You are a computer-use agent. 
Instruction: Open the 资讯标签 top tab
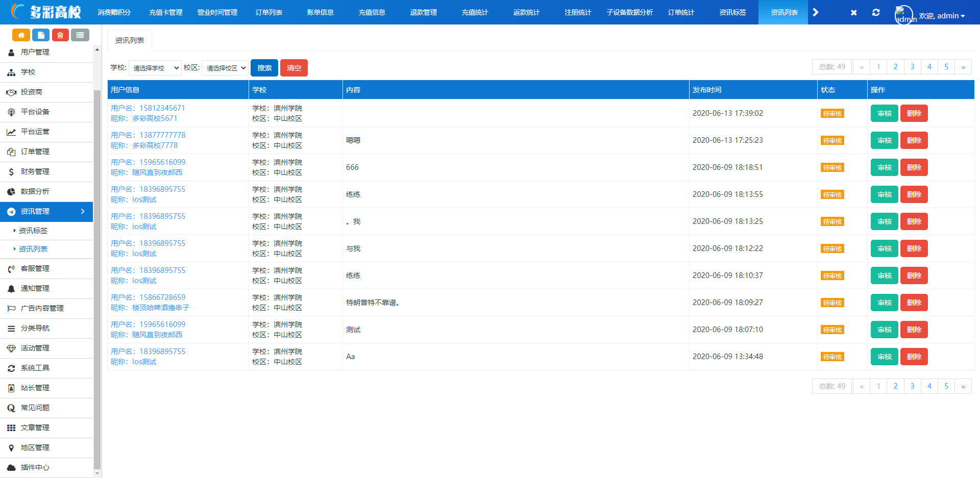tap(733, 12)
